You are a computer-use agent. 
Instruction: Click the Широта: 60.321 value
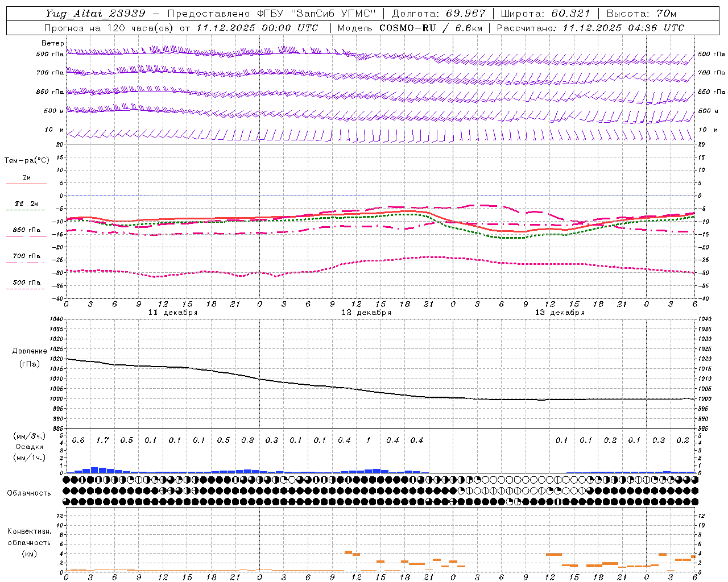pyautogui.click(x=545, y=14)
